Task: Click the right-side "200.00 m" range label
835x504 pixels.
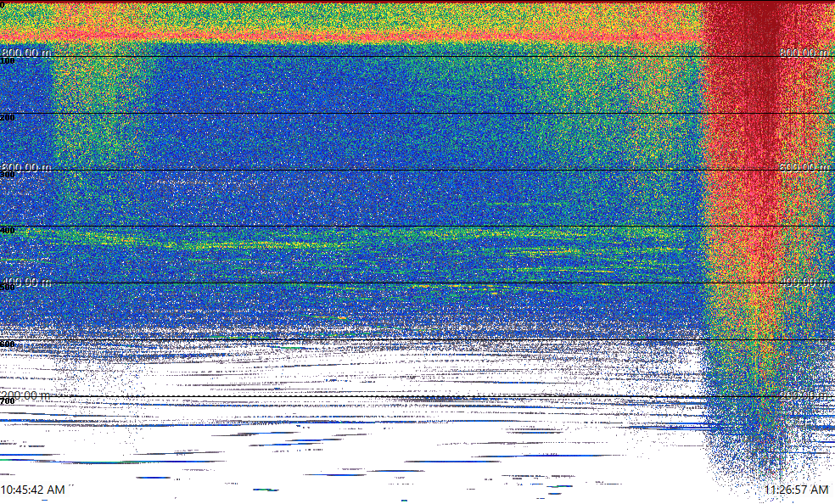Action: (804, 395)
